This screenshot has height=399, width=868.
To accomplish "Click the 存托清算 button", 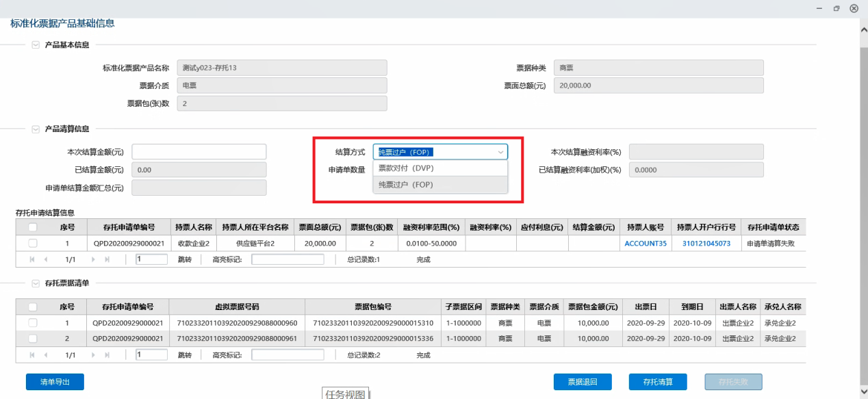I will (658, 382).
